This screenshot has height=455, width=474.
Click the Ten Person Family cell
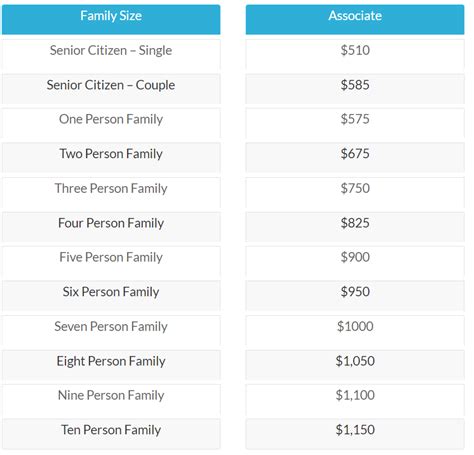(x=111, y=434)
